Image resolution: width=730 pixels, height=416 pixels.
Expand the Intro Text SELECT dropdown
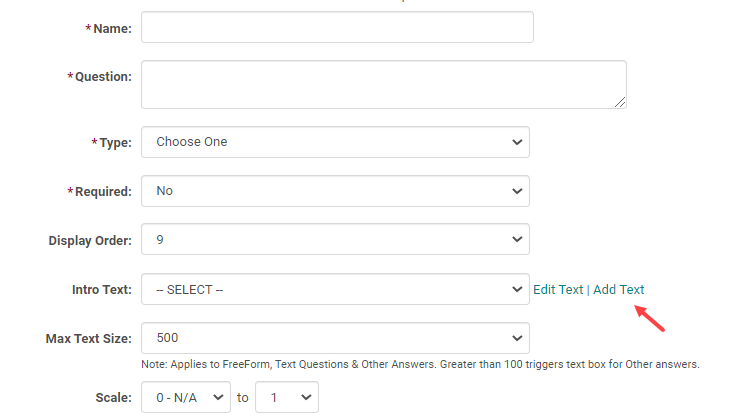(335, 290)
